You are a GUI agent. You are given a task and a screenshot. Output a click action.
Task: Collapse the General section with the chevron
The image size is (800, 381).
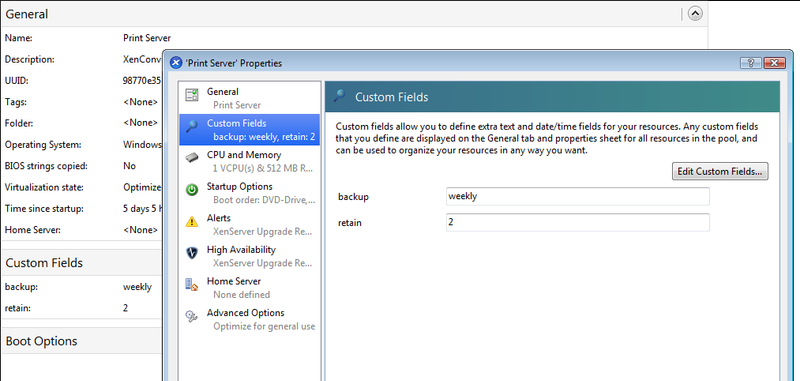coord(695,14)
